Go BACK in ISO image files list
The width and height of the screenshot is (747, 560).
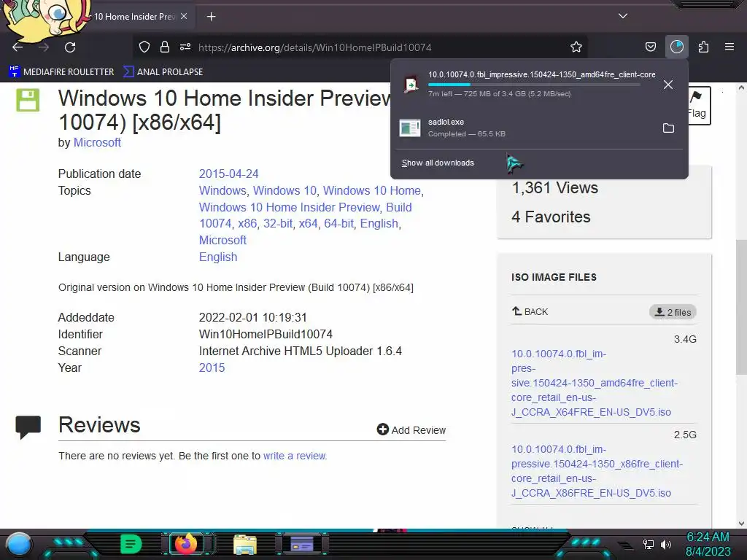[x=530, y=311]
